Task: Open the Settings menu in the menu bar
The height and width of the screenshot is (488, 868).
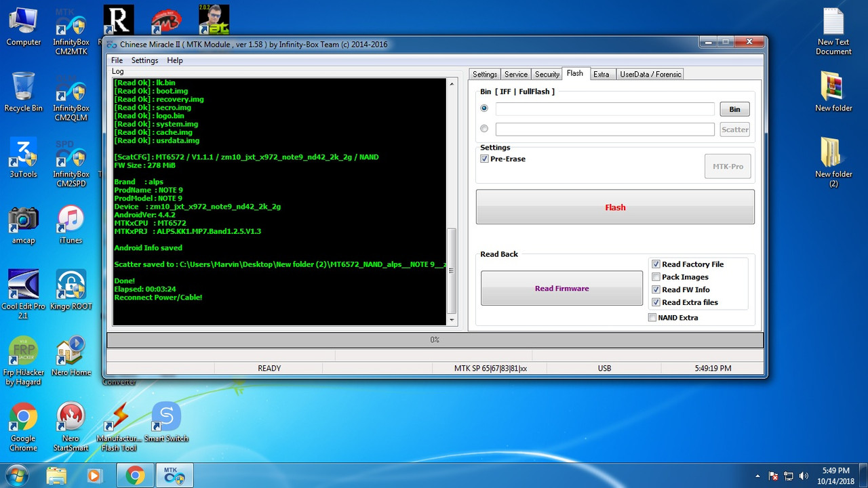Action: coord(144,60)
